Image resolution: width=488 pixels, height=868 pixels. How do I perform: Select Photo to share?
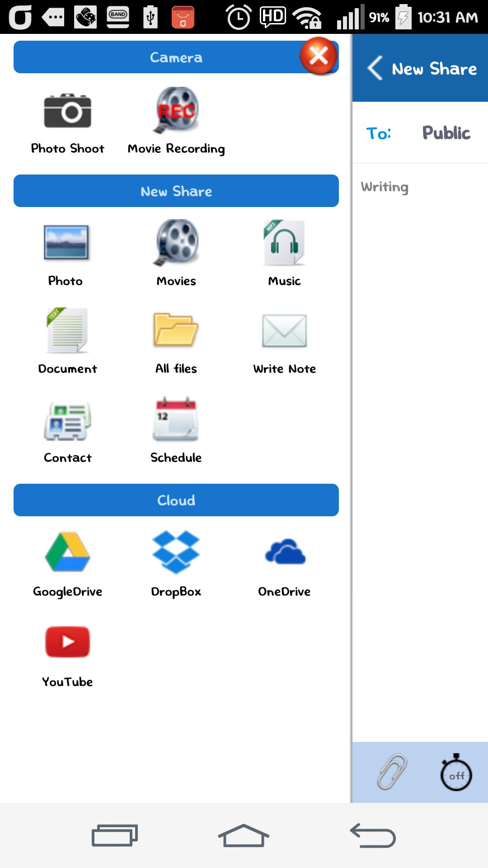(x=66, y=243)
